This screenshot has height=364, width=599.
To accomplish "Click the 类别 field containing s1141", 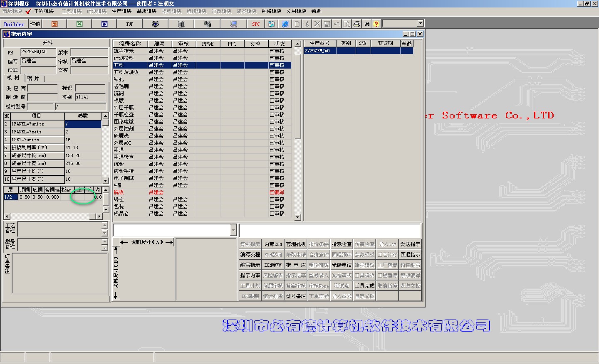I will click(91, 97).
